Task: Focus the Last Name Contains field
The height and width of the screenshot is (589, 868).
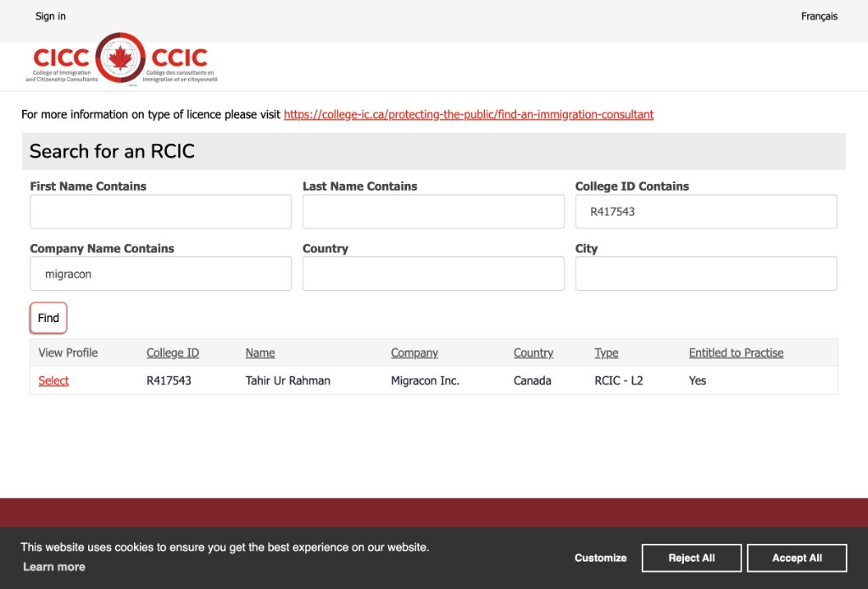Action: tap(433, 212)
